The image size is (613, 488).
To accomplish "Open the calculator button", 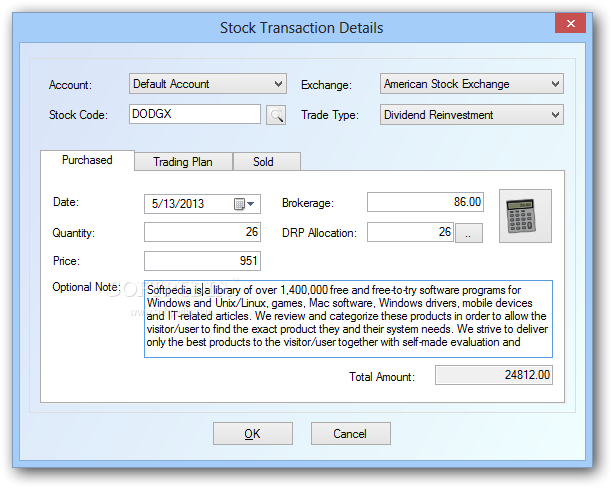I will pyautogui.click(x=525, y=216).
